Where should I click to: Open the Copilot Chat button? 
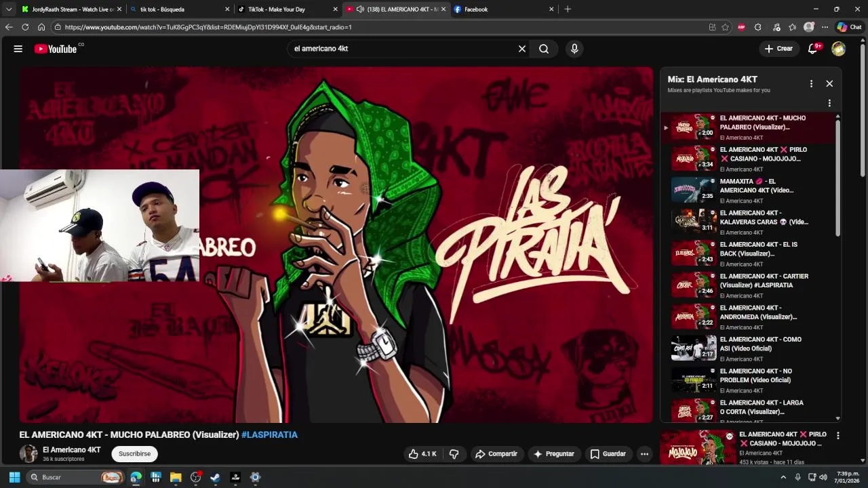coord(848,27)
